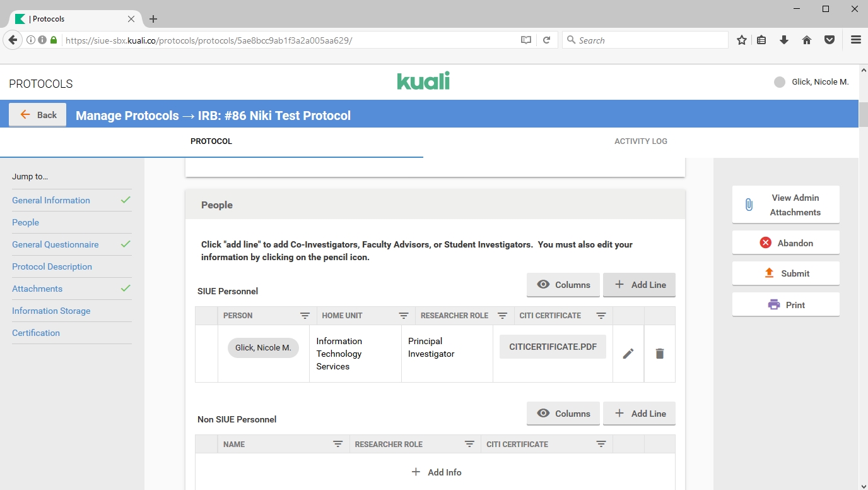868x490 pixels.
Task: Open Columns visibility for SIUE Personnel
Action: point(563,285)
